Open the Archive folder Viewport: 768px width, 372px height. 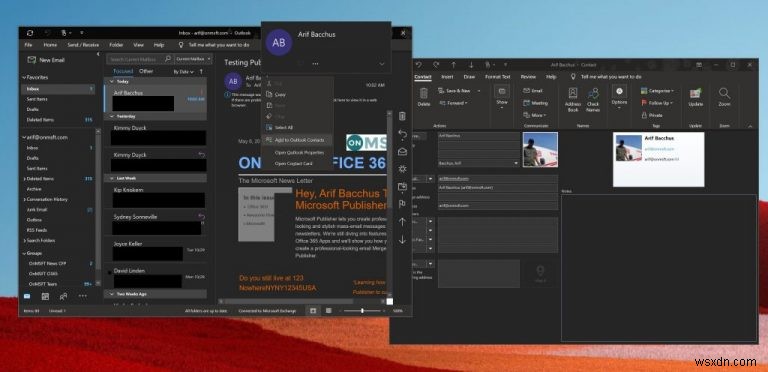[34, 189]
